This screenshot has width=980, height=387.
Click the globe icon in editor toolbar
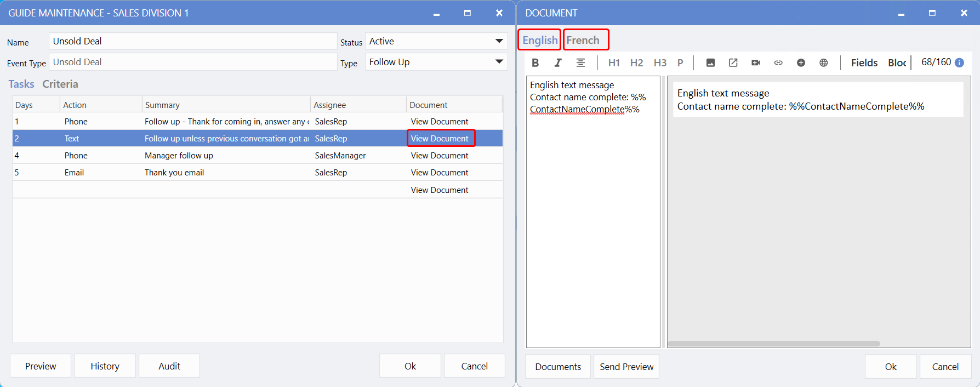coord(823,62)
